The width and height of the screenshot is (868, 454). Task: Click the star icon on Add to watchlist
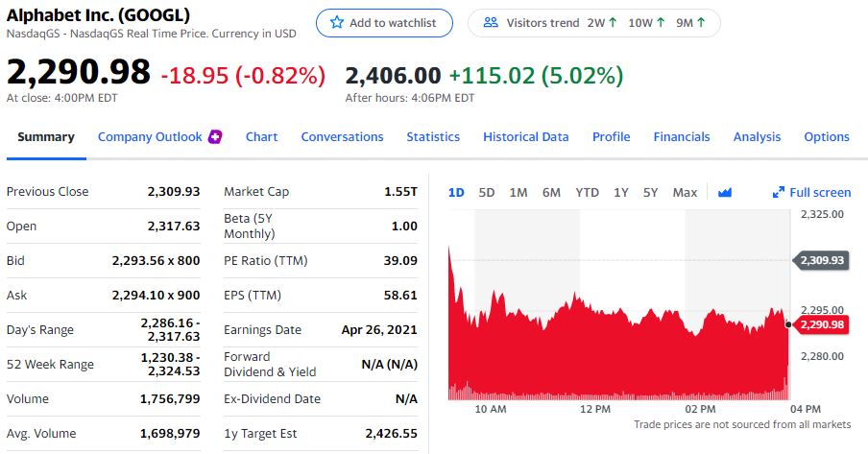pyautogui.click(x=337, y=23)
